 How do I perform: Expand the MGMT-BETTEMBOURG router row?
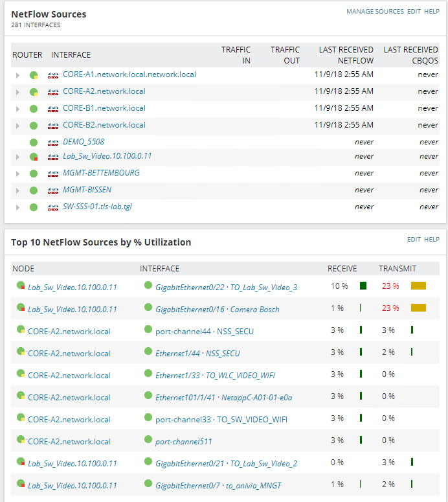tap(17, 174)
